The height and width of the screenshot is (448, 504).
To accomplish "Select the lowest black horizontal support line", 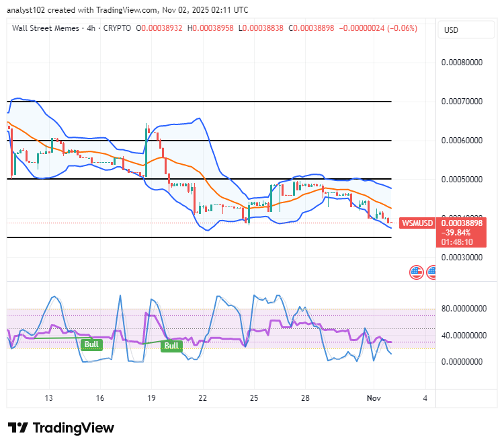I will tap(200, 237).
